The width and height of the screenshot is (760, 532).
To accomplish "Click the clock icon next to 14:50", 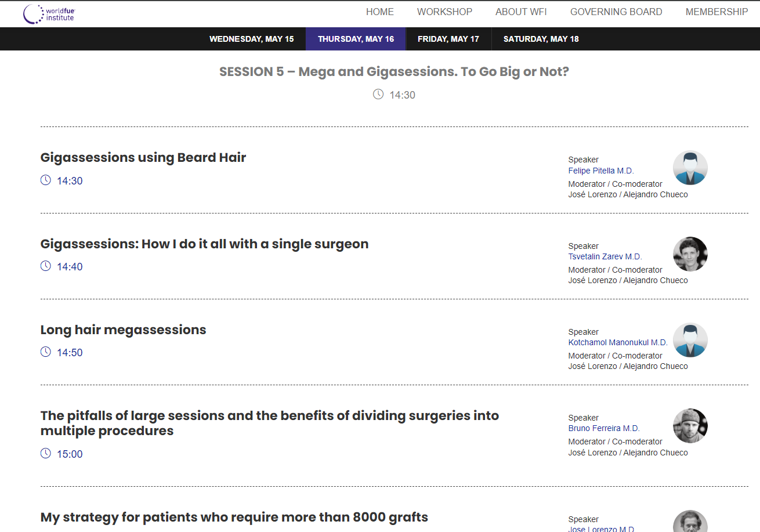I will click(46, 352).
